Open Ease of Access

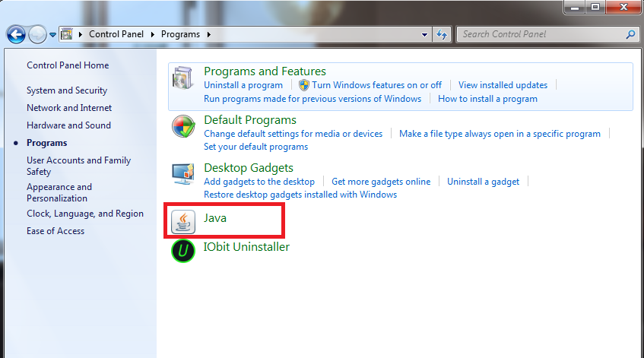click(x=56, y=231)
